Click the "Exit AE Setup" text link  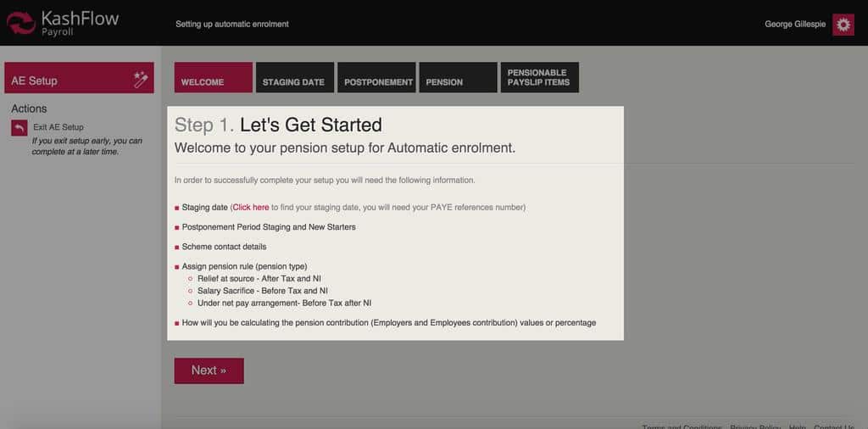tap(58, 127)
